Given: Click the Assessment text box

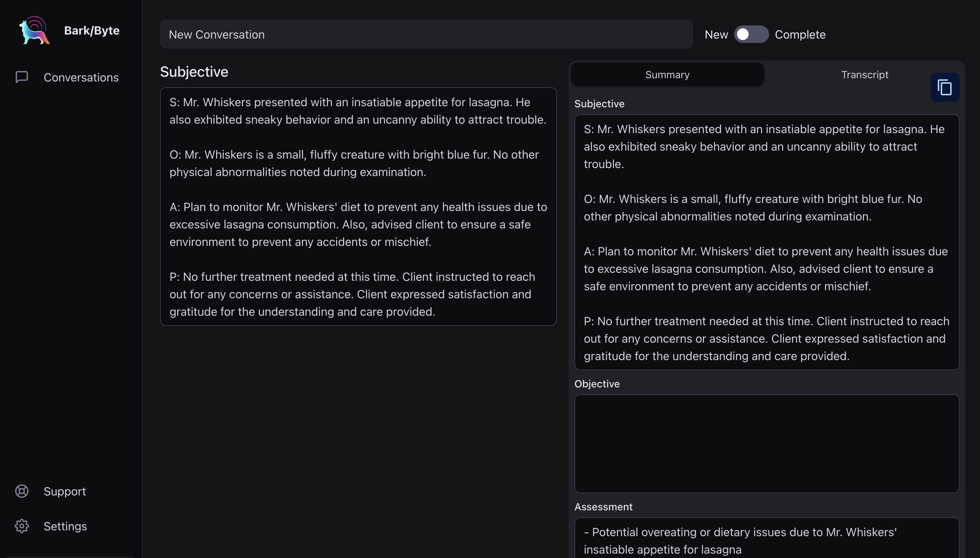Looking at the screenshot, I should click(x=766, y=538).
